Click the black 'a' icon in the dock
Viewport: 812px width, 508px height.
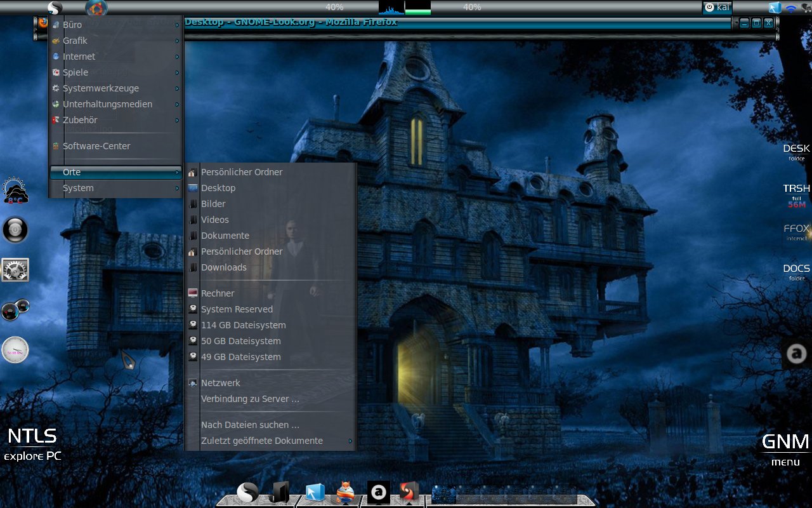379,492
